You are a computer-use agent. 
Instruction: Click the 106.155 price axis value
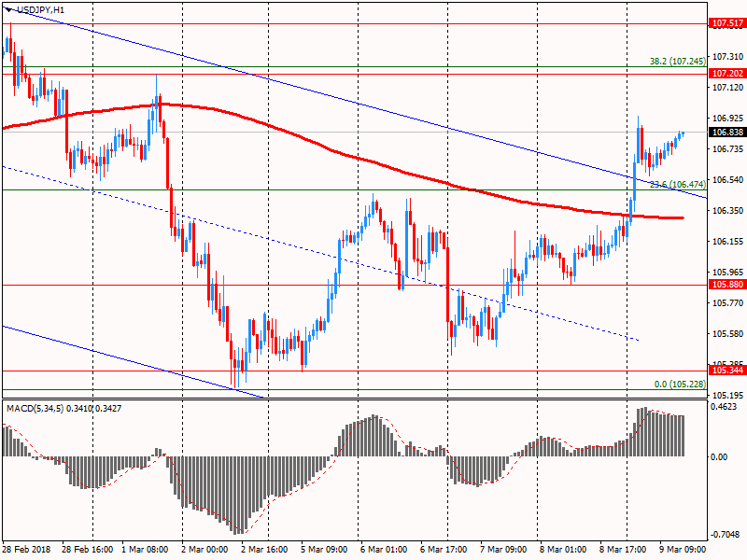727,242
